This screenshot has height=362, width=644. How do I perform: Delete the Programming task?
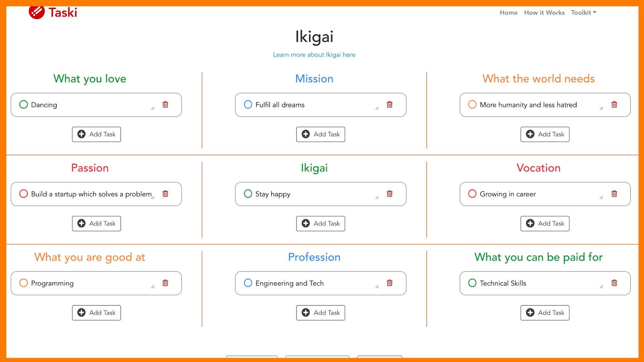165,283
